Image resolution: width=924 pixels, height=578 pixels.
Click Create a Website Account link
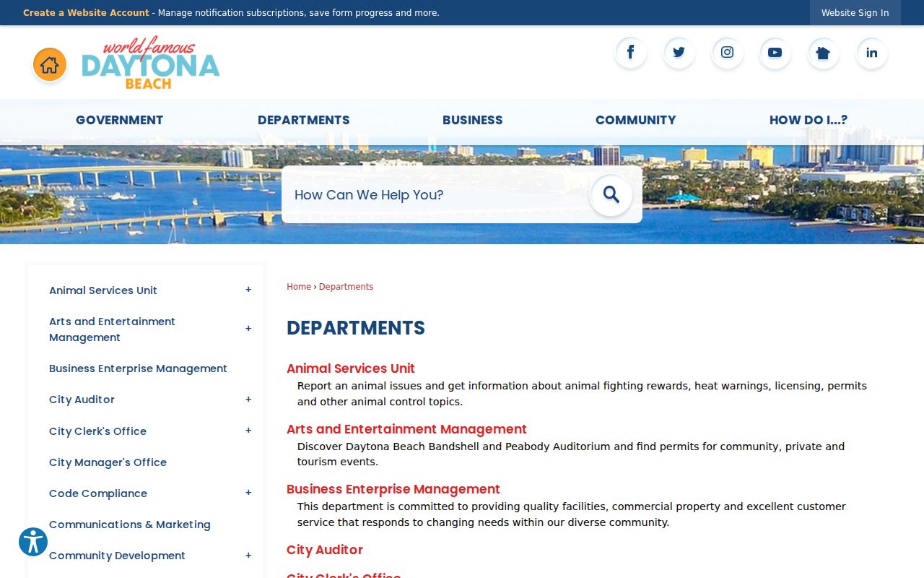pyautogui.click(x=86, y=13)
